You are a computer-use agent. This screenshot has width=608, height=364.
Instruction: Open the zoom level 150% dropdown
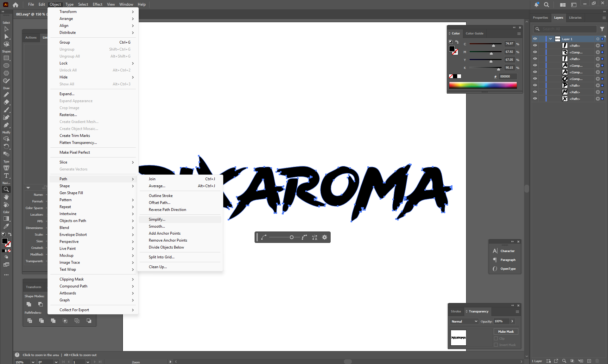click(33, 362)
